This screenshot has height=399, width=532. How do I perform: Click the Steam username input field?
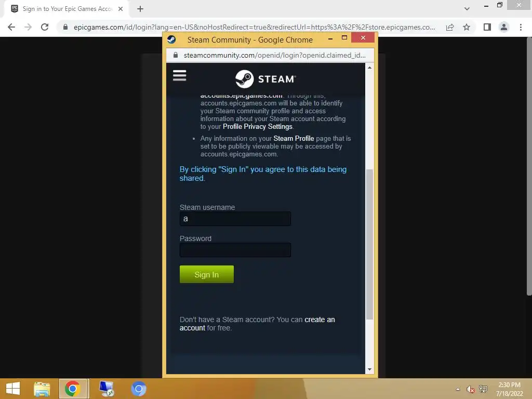235,219
